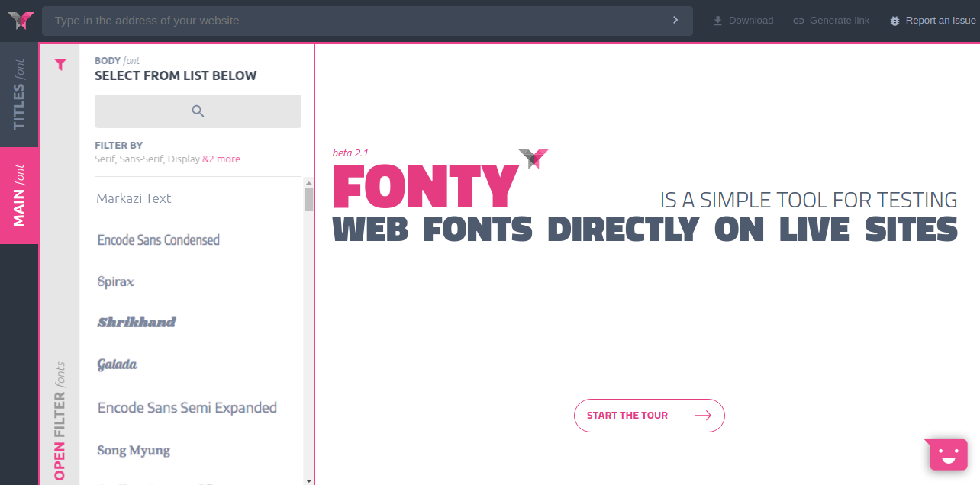Switch to the TITLES font tab
This screenshot has width=980, height=485.
tap(19, 95)
